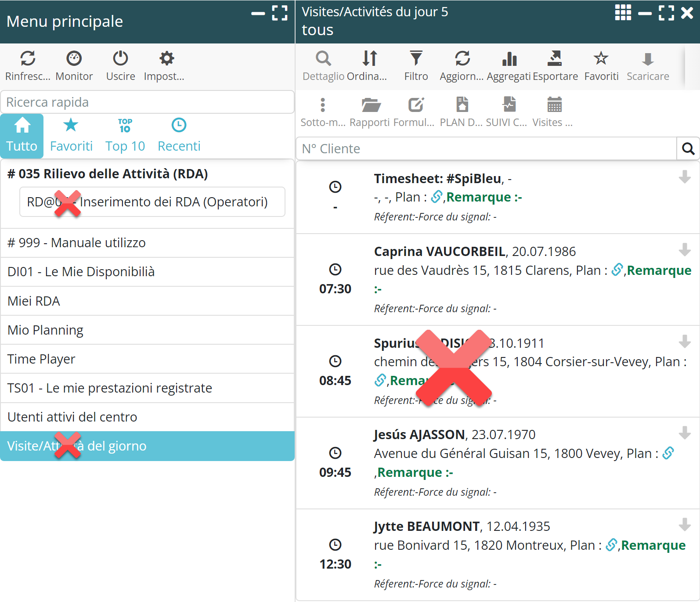Click the Aggregati bar chart icon

click(x=509, y=58)
